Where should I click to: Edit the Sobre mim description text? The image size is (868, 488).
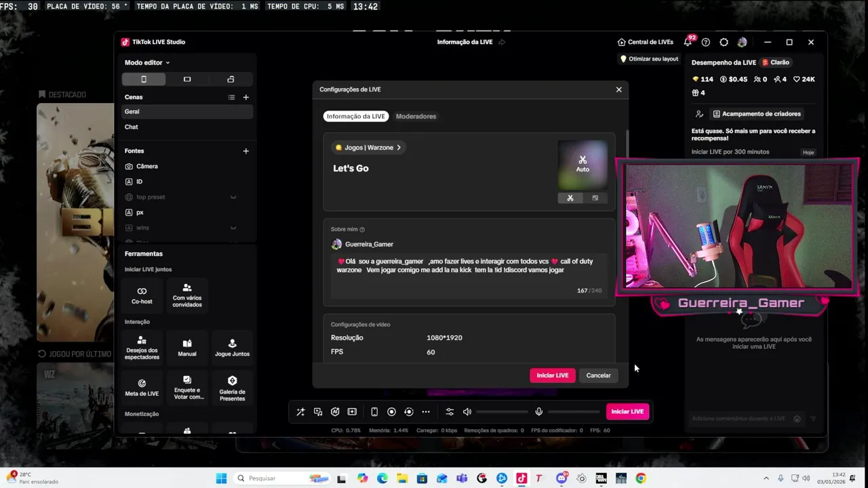(469, 275)
